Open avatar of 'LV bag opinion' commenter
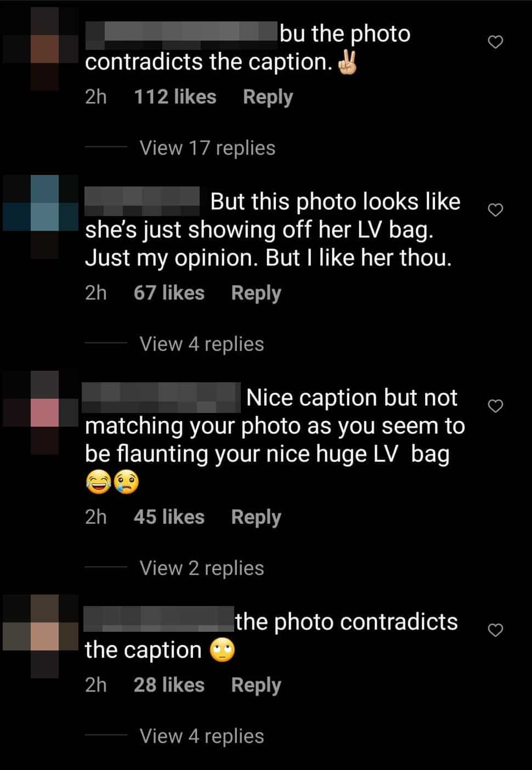Screen dimensions: 532x770 [x=40, y=217]
